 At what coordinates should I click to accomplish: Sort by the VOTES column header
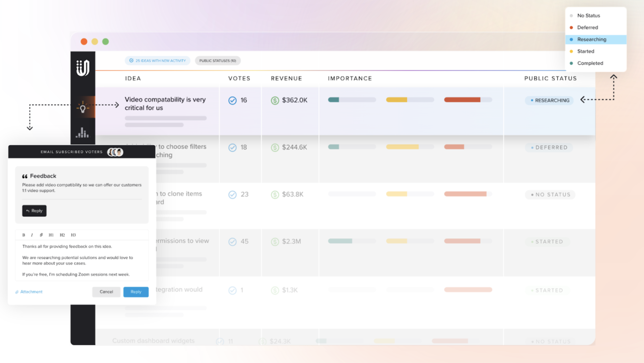239,78
